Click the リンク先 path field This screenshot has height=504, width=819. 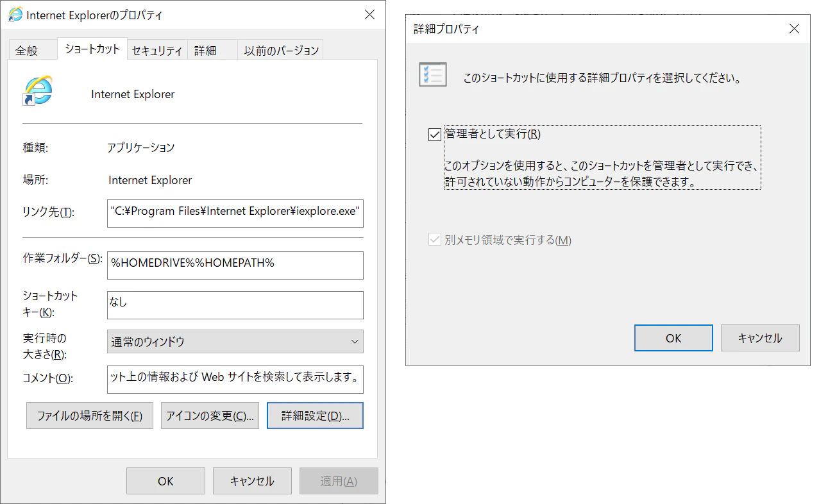[235, 214]
